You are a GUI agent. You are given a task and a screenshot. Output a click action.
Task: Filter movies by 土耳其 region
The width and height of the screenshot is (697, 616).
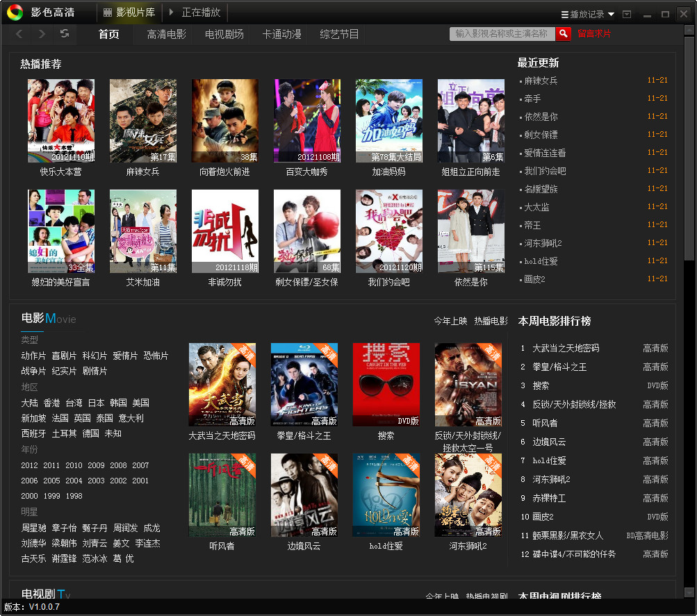[x=64, y=433]
